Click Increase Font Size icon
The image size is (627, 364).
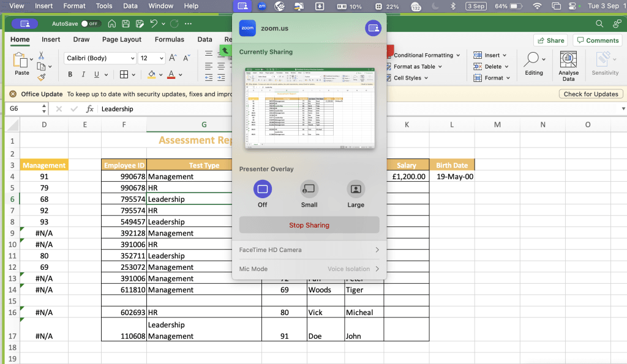[173, 58]
